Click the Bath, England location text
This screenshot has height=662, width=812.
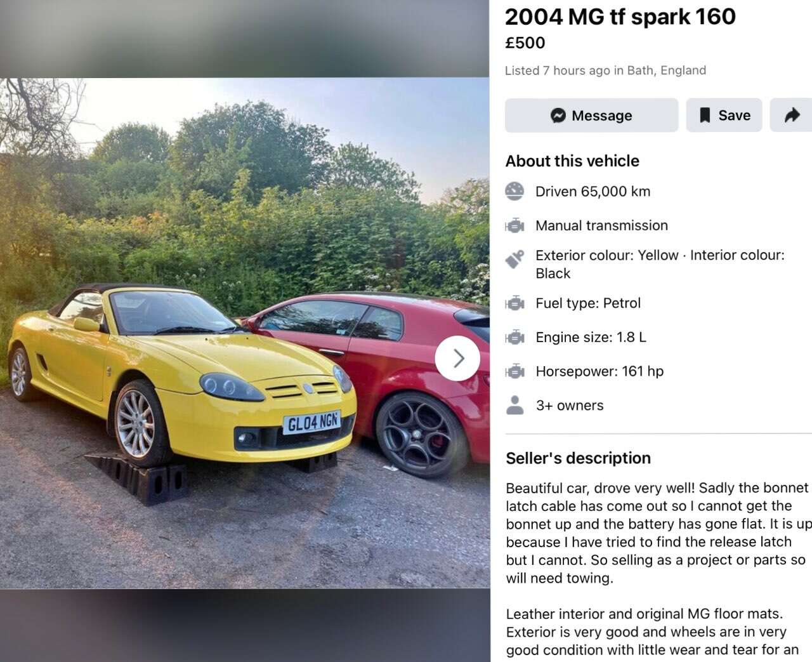click(667, 70)
